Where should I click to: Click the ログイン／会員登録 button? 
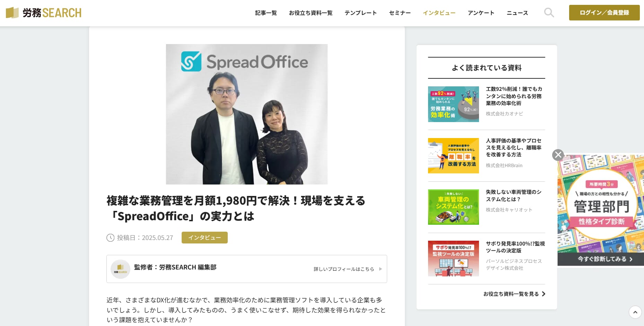tap(604, 12)
